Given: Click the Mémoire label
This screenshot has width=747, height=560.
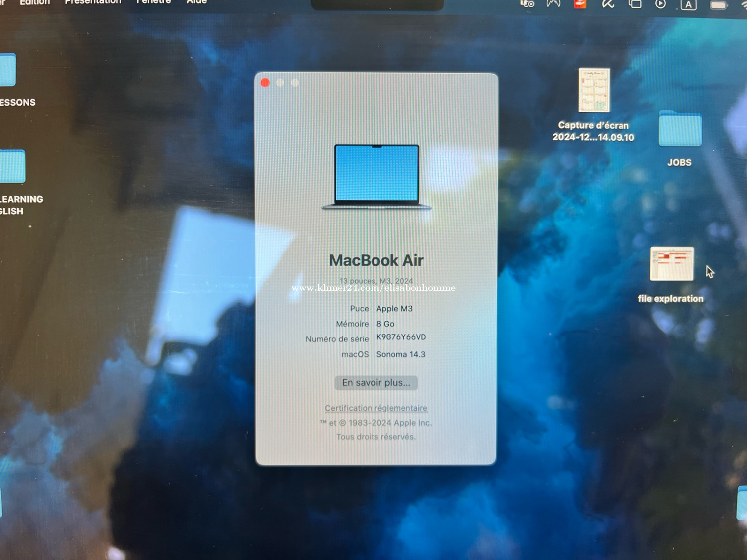Looking at the screenshot, I should coord(352,324).
